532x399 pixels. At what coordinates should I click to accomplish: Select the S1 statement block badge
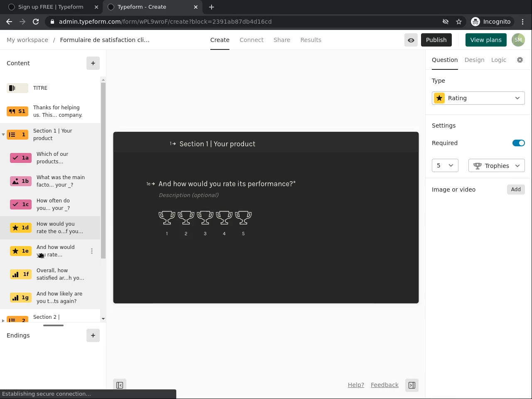pos(17,111)
